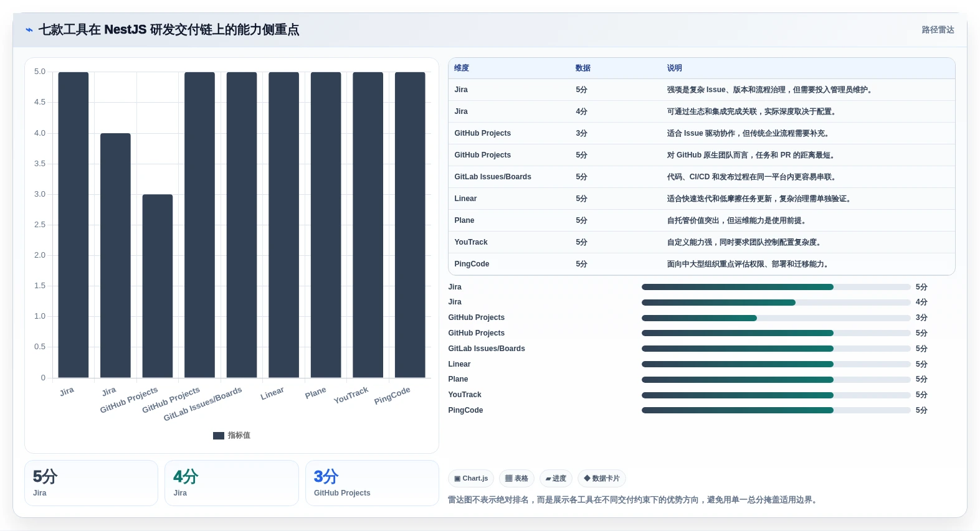Click table text '适合快速迭代和低摩擦任务更新'

719,199
